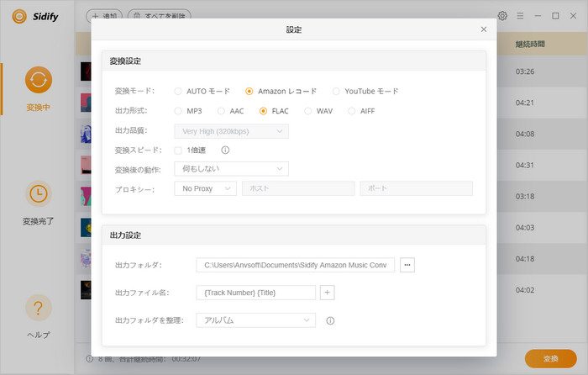The image size is (588, 375).
Task: Maximize the Sidify window
Action: click(555, 16)
